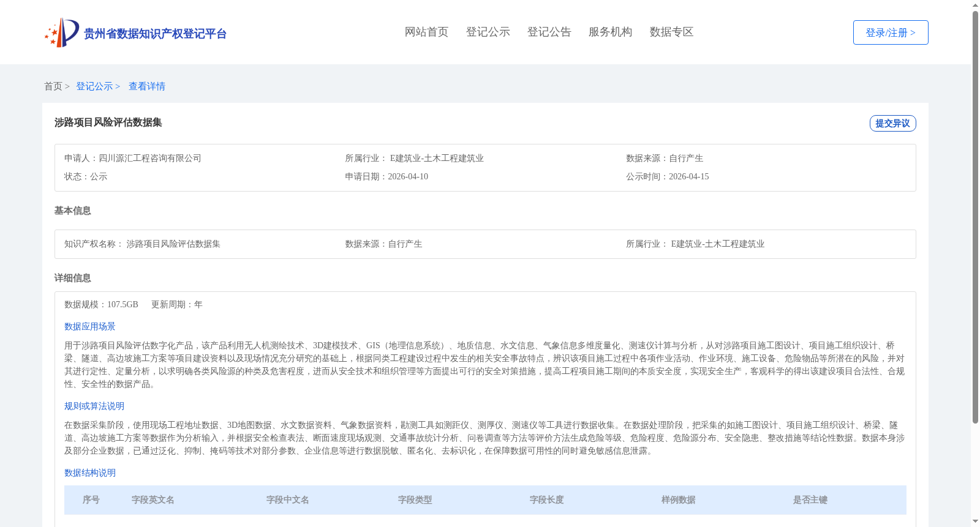Screen dimensions: 980x527
Task: Click the 样例数据 column header
Action: [x=679, y=499]
